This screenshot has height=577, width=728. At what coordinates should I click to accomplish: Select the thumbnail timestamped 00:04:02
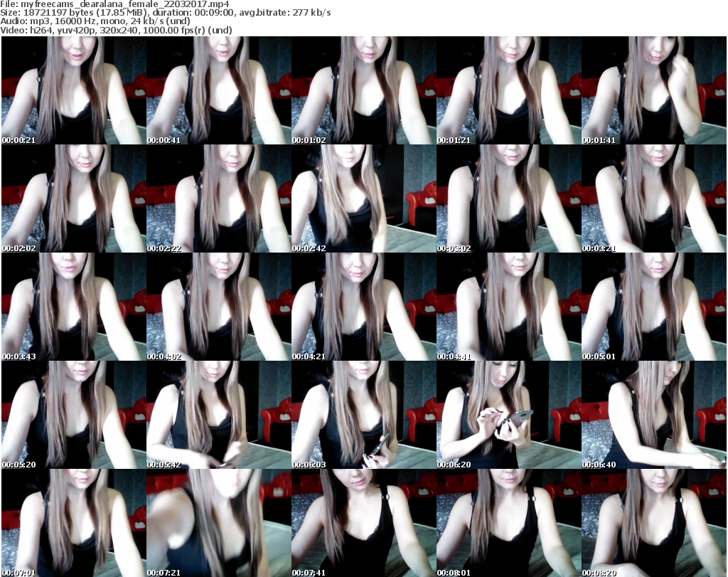[x=219, y=307]
